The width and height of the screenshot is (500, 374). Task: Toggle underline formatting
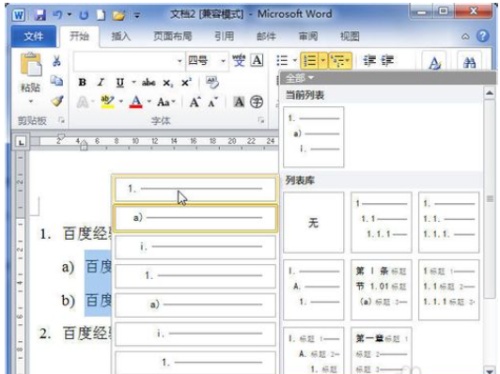[120, 82]
